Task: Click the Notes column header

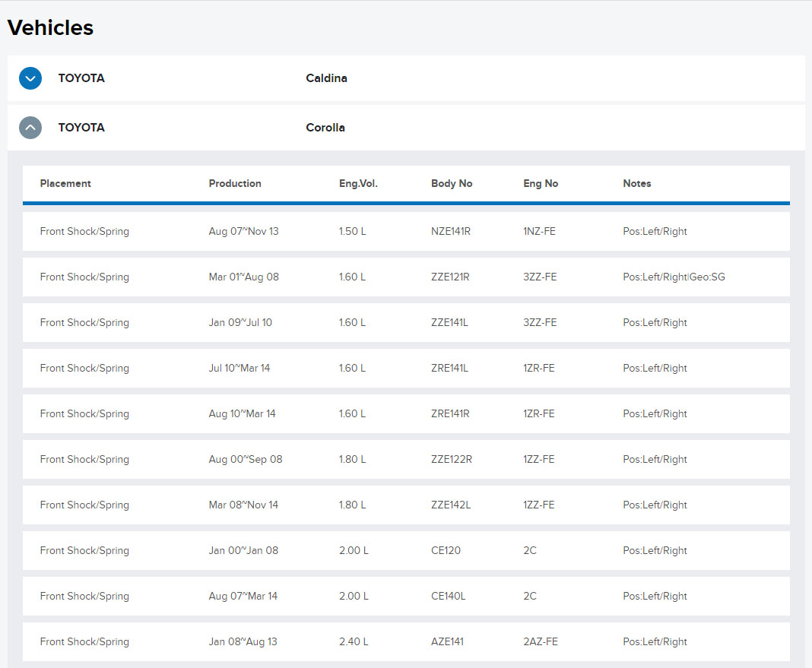Action: tap(636, 183)
